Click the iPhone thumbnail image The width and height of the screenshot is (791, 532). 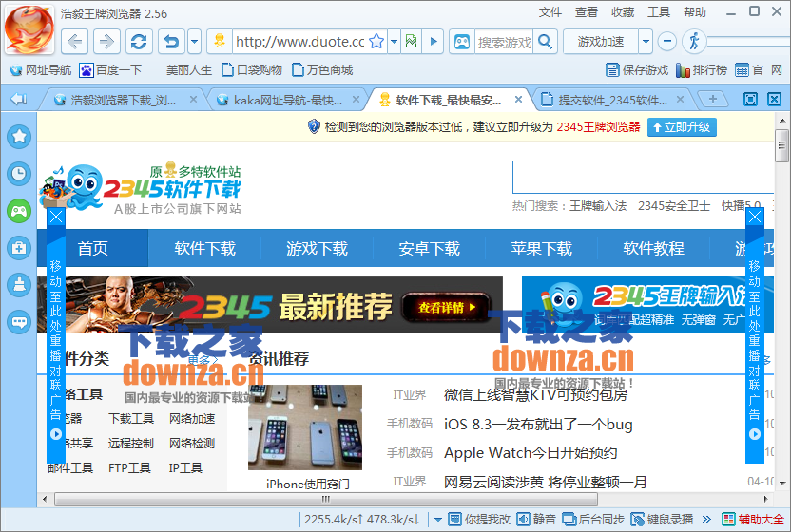(305, 427)
